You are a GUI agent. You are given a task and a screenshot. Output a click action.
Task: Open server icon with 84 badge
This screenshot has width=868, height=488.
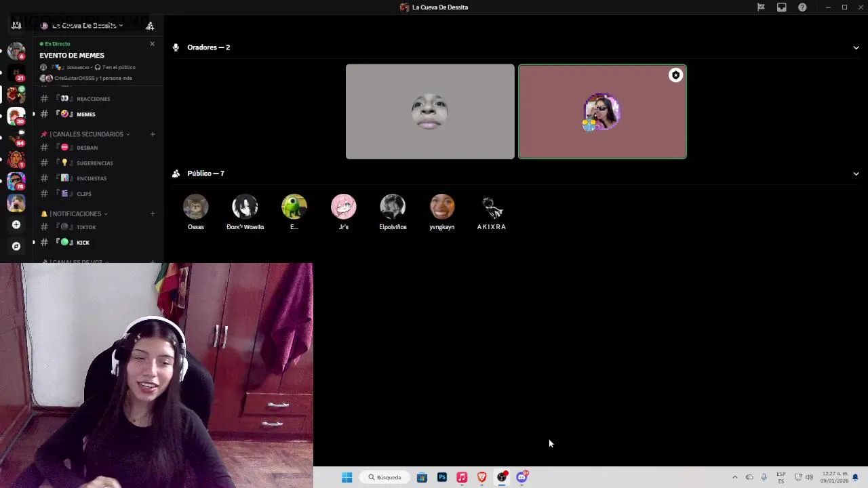point(16,138)
